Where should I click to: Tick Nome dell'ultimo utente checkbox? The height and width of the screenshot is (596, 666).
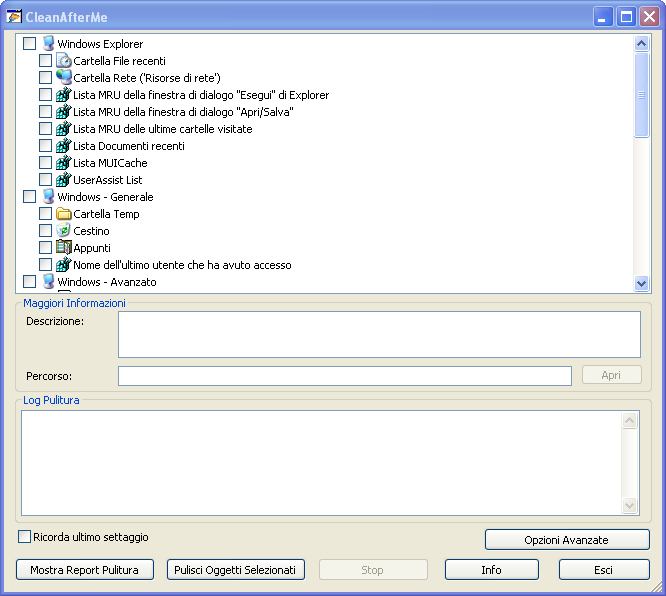[x=45, y=265]
